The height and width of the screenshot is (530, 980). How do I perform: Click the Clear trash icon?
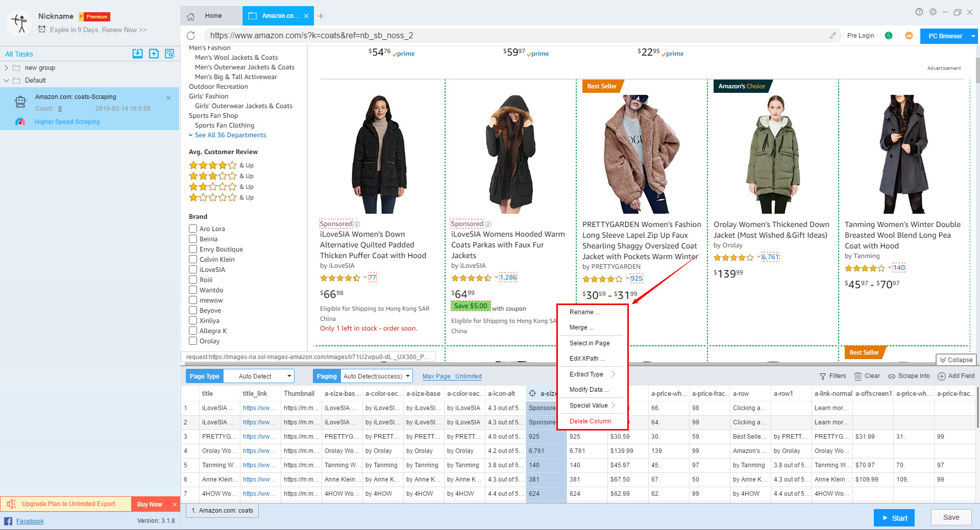click(858, 376)
